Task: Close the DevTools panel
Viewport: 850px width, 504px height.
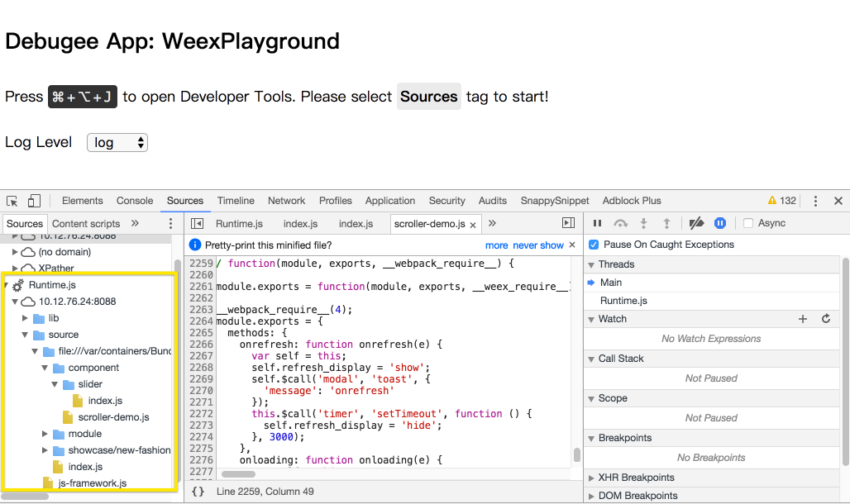Action: click(838, 201)
